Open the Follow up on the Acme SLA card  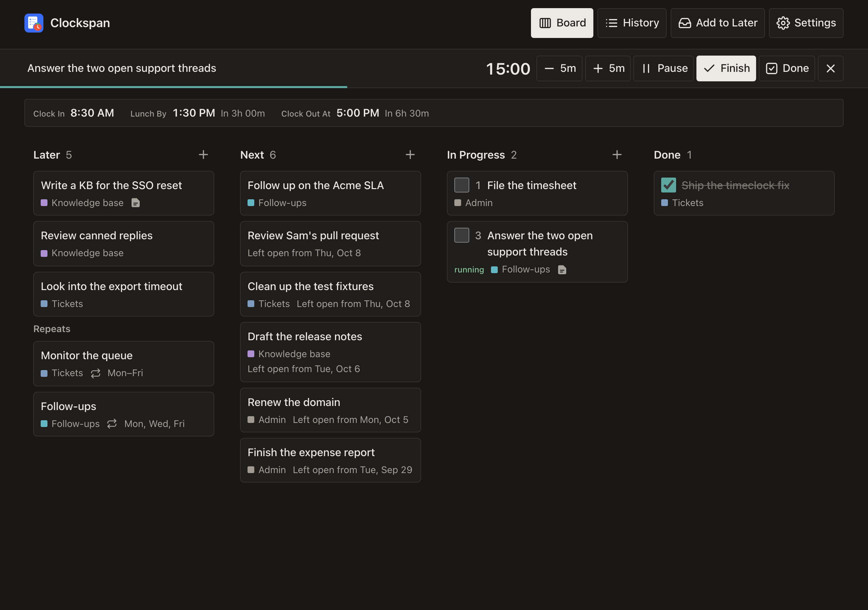[330, 193]
